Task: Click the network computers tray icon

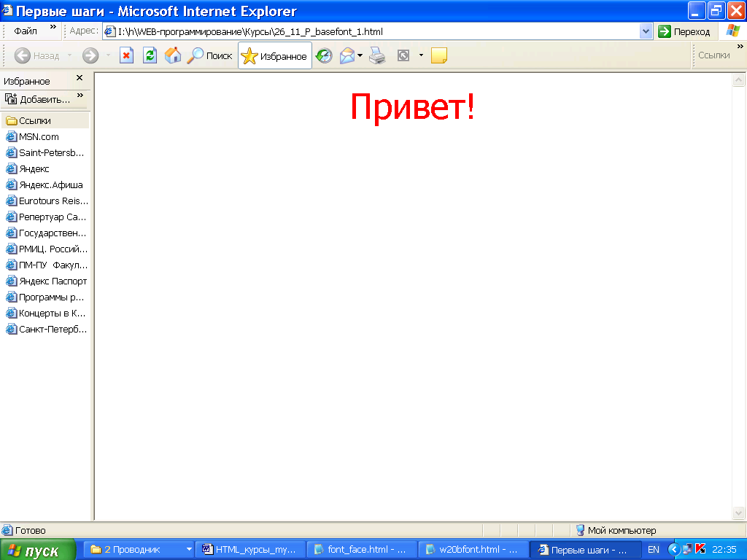Action: [687, 549]
